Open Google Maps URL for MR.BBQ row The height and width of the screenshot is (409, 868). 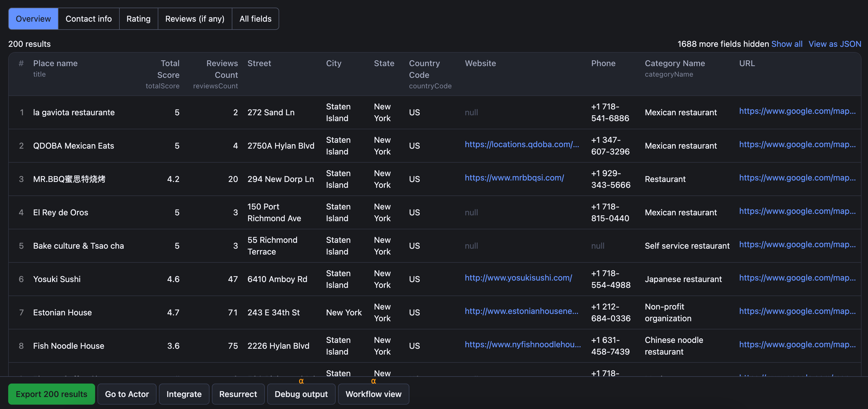tap(797, 178)
